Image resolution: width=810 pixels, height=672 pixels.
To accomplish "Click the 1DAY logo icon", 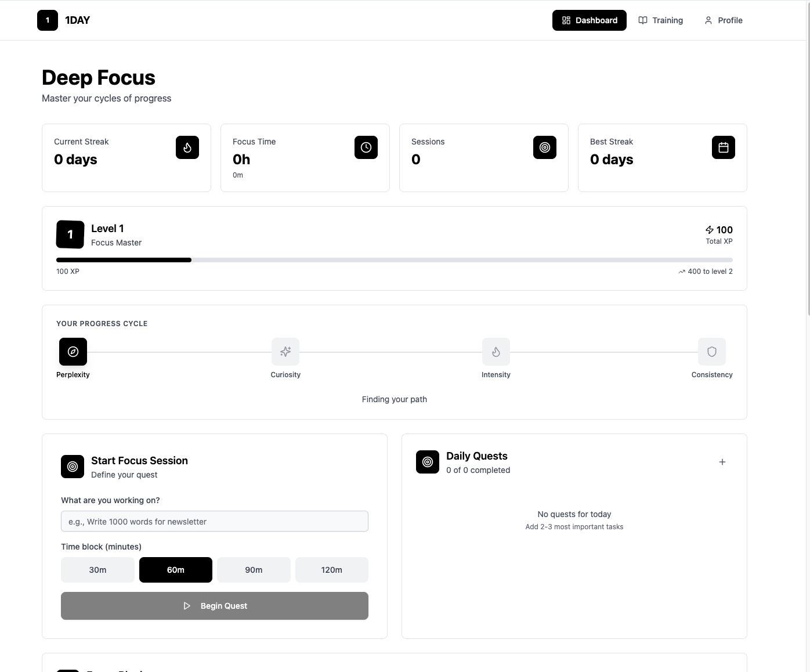I will click(x=48, y=20).
